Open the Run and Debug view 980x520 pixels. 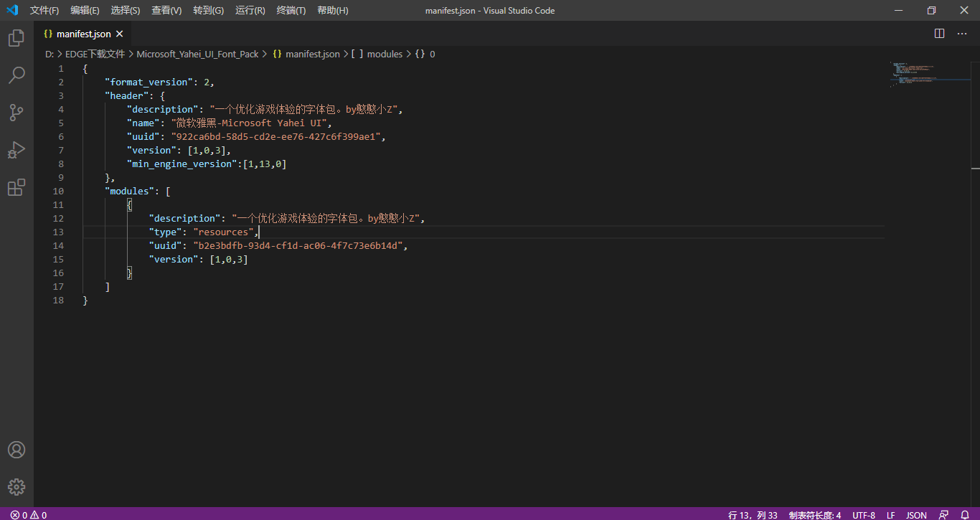click(17, 150)
